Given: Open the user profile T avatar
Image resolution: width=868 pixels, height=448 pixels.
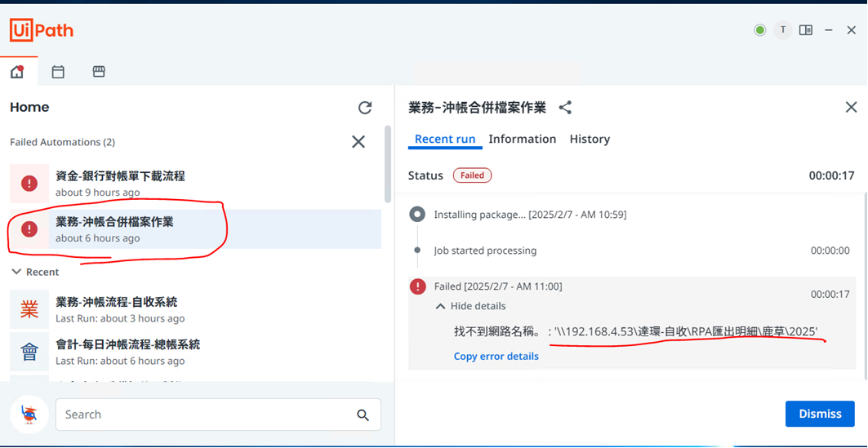Looking at the screenshot, I should [x=782, y=30].
